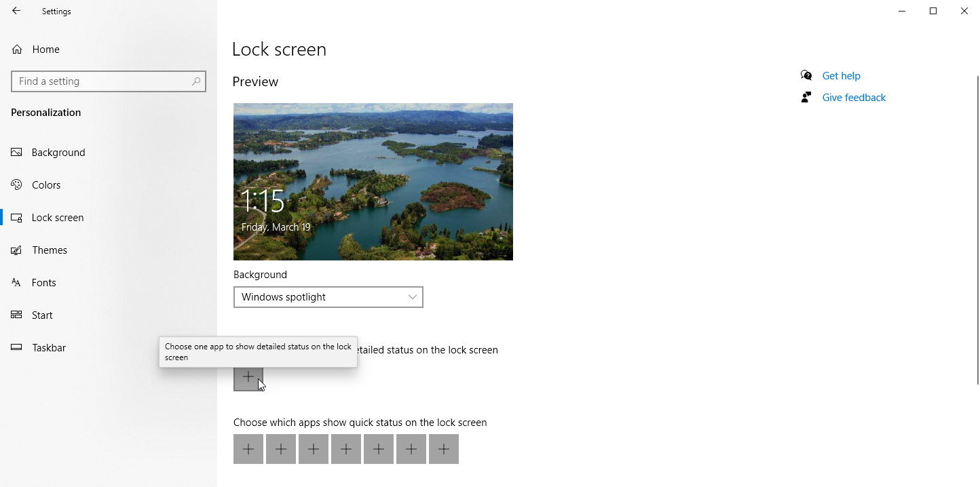Open the Themes settings page
The height and width of the screenshot is (487, 980).
[x=109, y=250]
